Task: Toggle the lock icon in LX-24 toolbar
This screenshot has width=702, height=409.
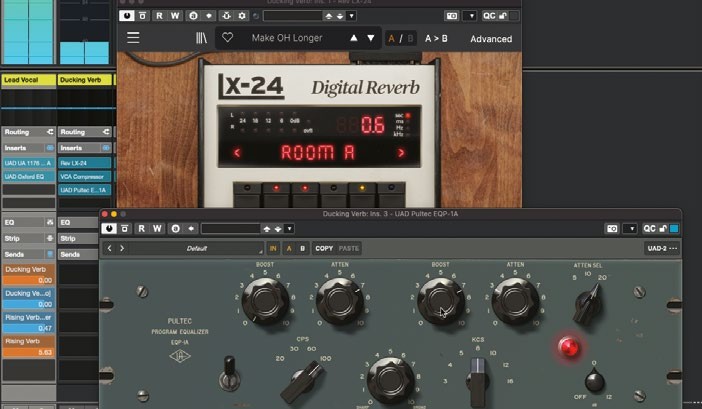Action: pos(503,16)
